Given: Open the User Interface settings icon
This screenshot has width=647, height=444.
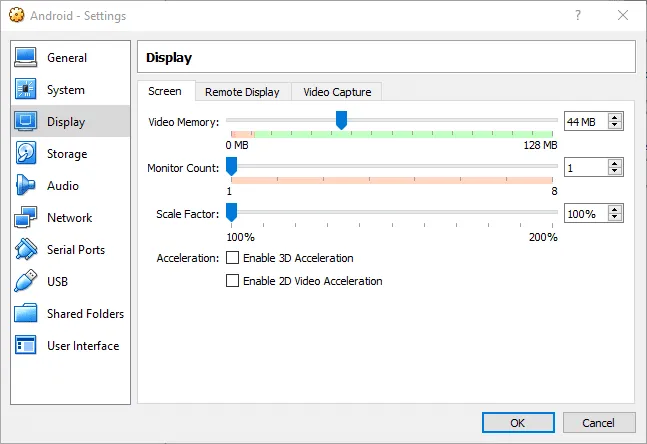Looking at the screenshot, I should tap(26, 346).
